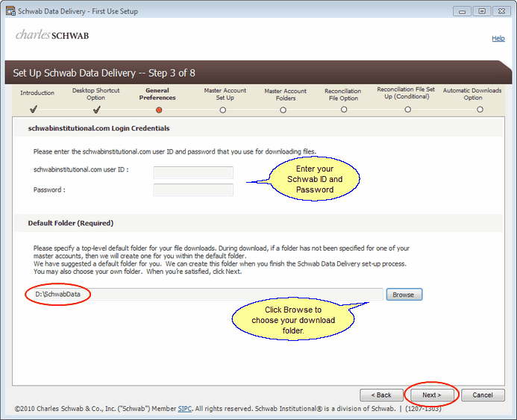Select the Master Account Folders step
This screenshot has width=517, height=420.
(286, 95)
